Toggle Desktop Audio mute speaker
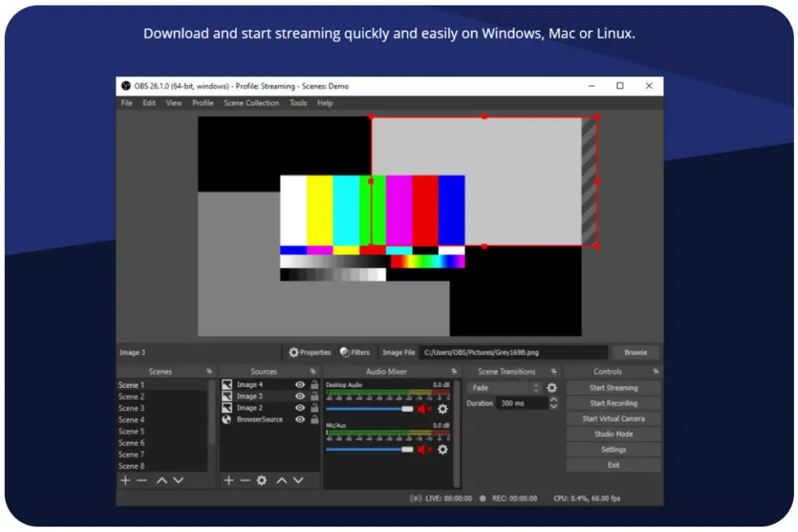Viewport: 798px width, 532px height. coord(423,408)
